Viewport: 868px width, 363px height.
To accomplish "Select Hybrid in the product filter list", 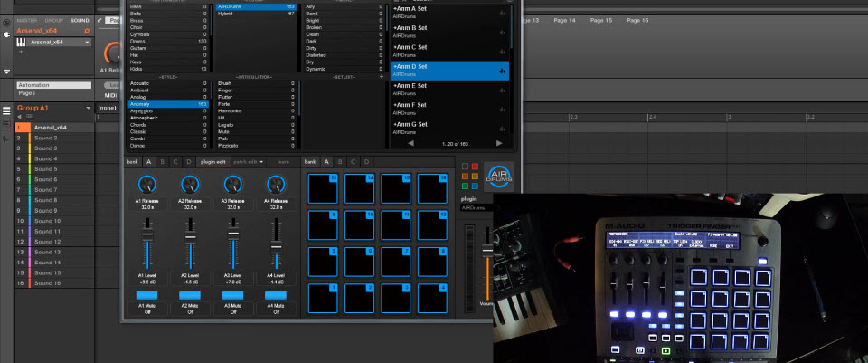I will (256, 14).
